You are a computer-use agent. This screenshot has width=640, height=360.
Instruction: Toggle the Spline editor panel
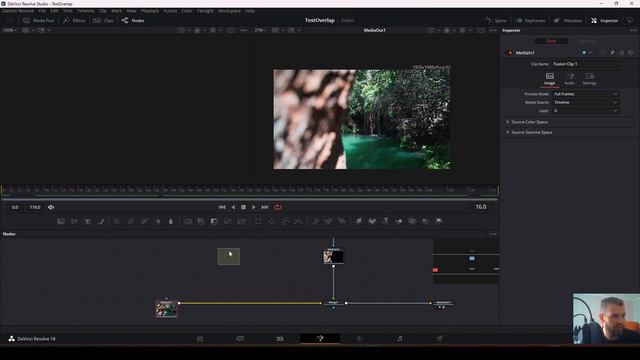[496, 20]
